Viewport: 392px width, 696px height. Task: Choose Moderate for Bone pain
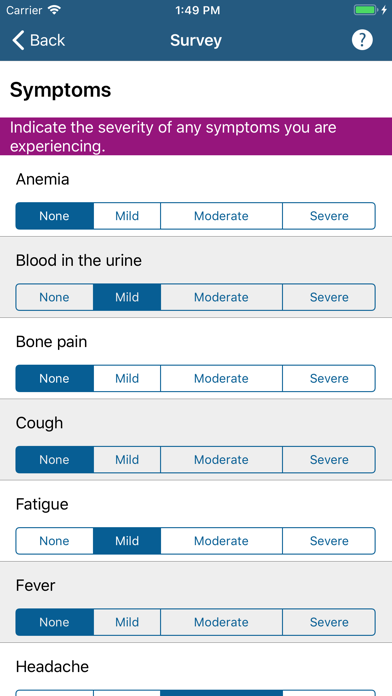[x=221, y=379]
